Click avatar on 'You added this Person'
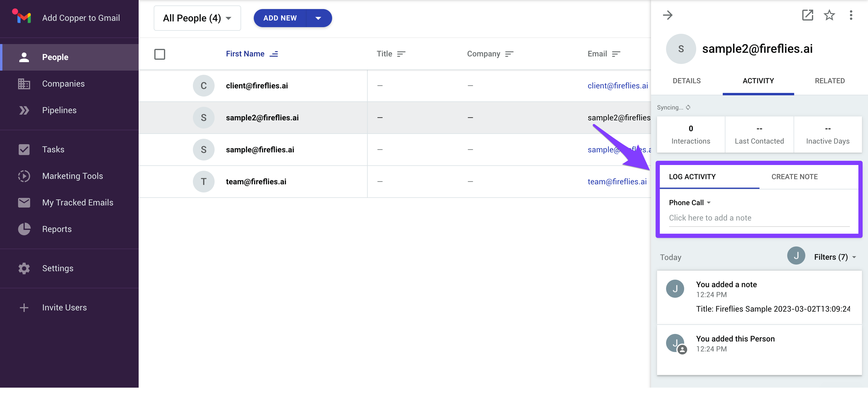The image size is (868, 400). [x=676, y=344]
